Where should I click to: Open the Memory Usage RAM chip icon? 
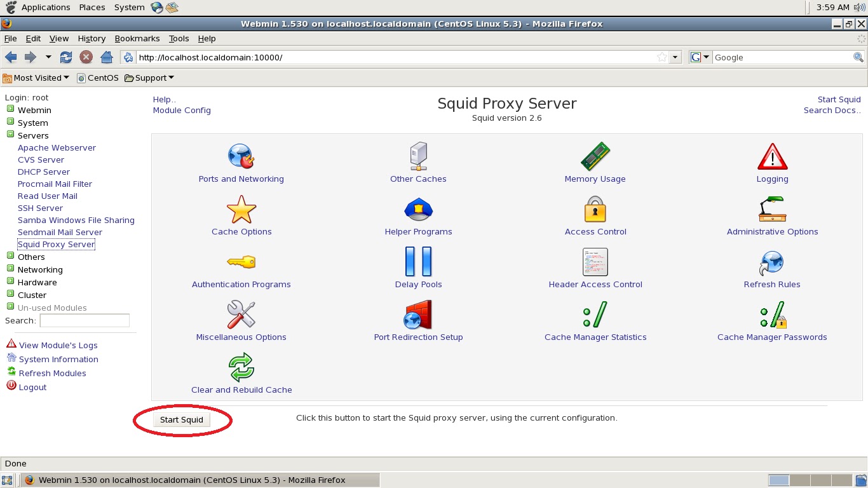595,156
